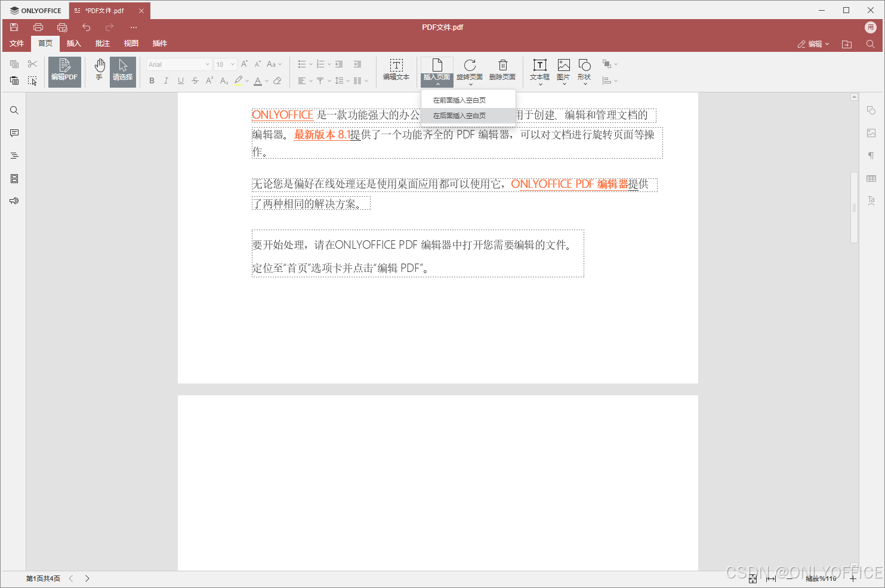
Task: Click the Paste icon
Action: pos(14,81)
